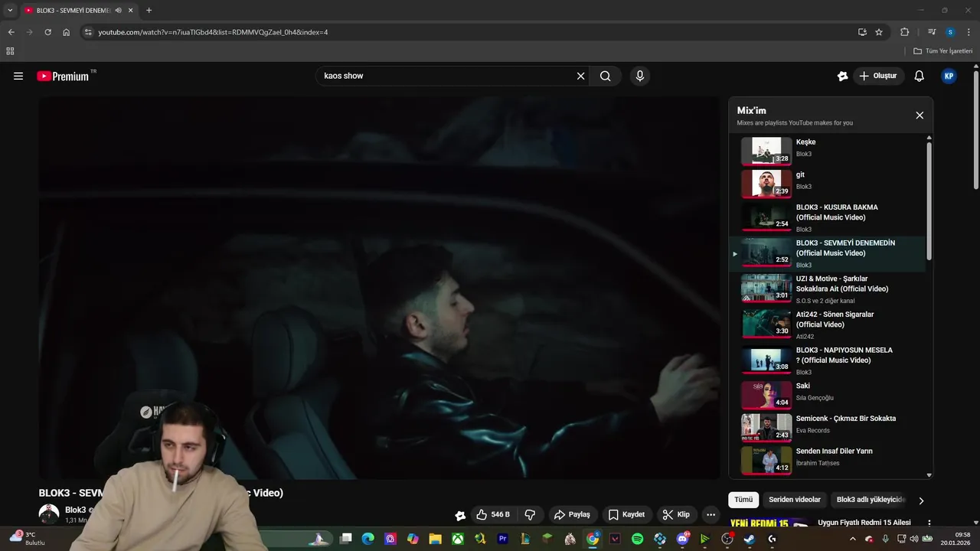Click the browser home icon
Viewport: 980px width, 551px height.
(67, 32)
